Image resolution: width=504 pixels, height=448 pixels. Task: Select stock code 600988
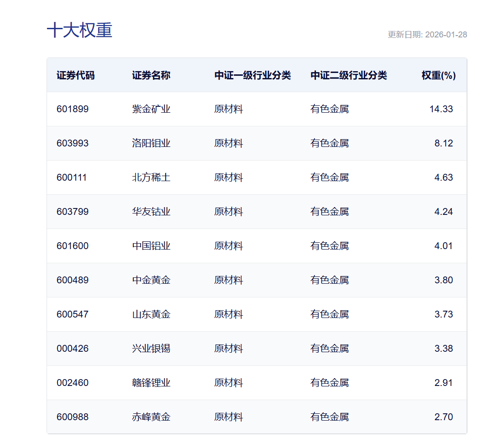(x=73, y=417)
